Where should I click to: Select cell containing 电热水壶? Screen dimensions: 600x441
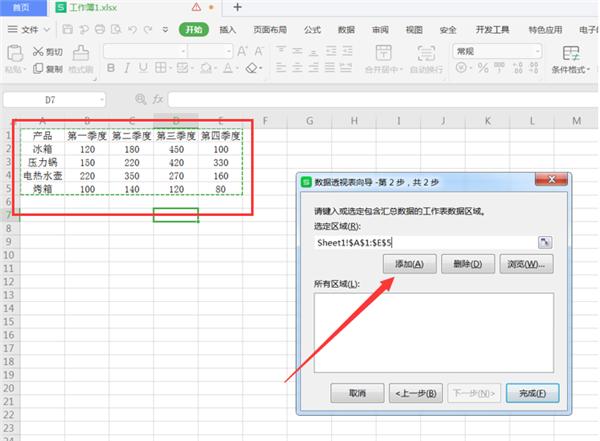[x=42, y=176]
